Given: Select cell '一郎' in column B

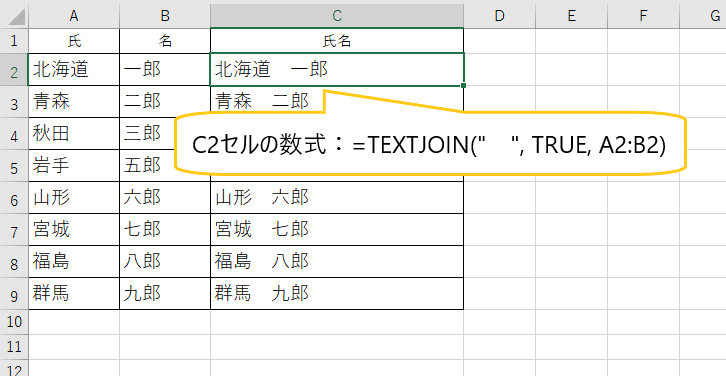Looking at the screenshot, I should (165, 69).
